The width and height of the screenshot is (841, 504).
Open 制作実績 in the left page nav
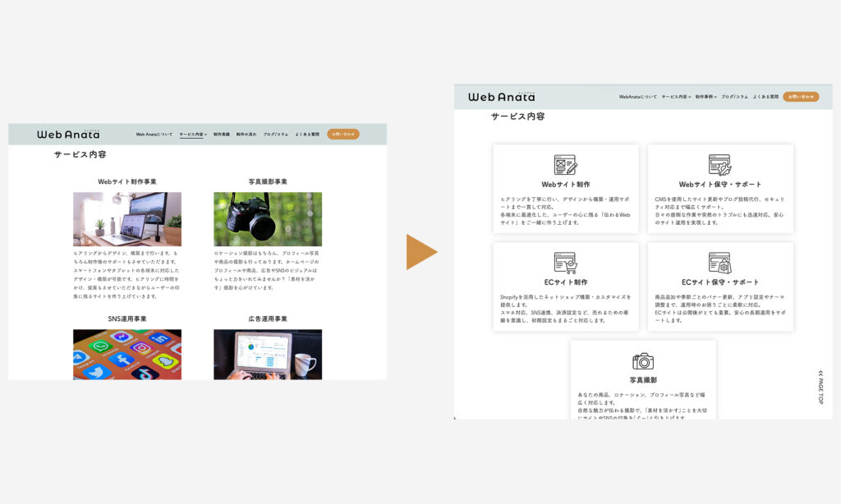[x=222, y=135]
